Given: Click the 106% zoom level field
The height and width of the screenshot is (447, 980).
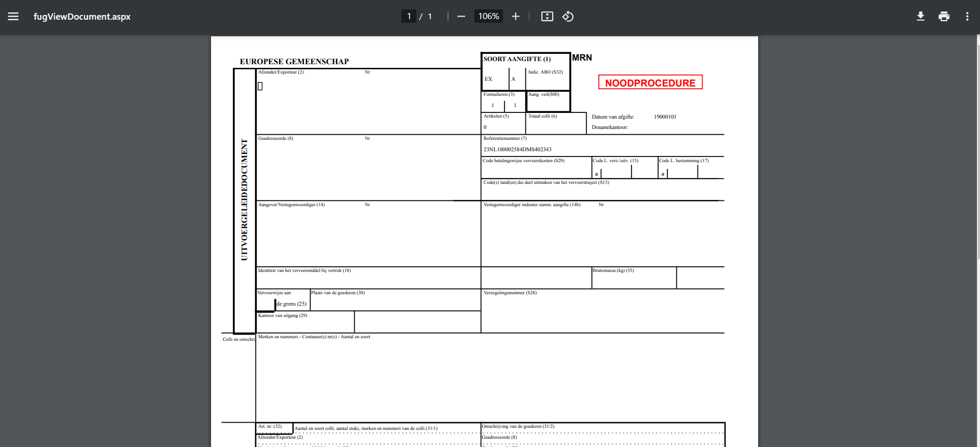Looking at the screenshot, I should tap(488, 17).
